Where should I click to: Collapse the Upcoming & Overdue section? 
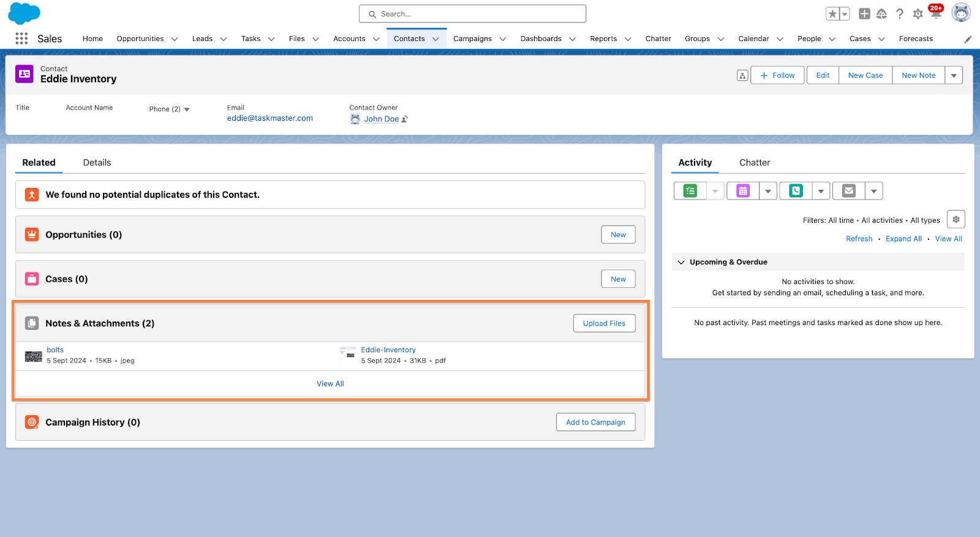[x=681, y=262]
